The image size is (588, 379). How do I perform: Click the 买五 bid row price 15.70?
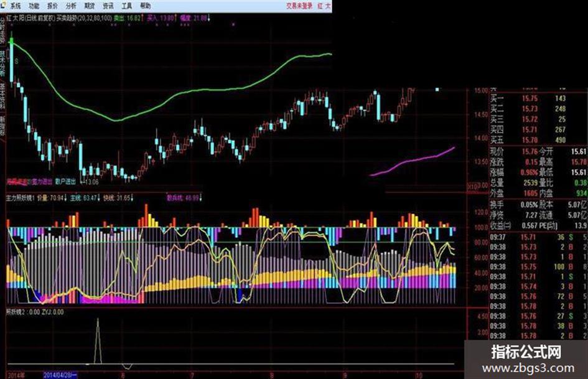[530, 141]
